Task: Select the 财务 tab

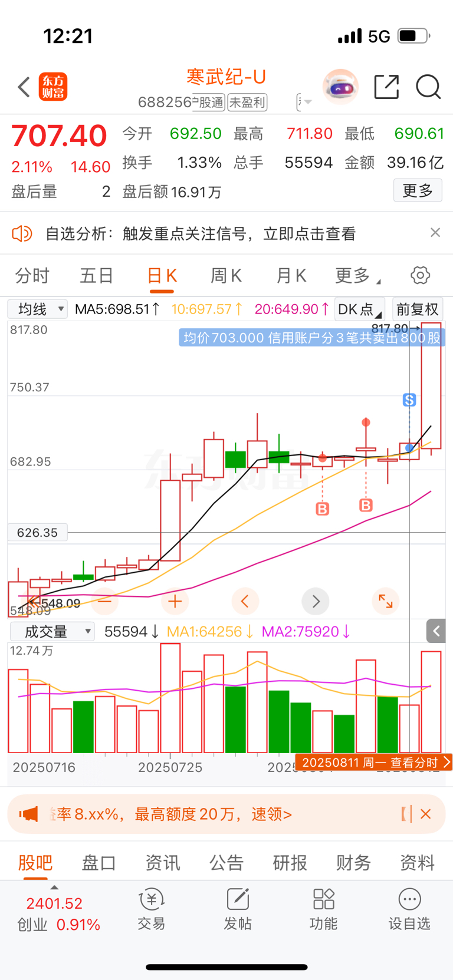Action: [x=354, y=862]
